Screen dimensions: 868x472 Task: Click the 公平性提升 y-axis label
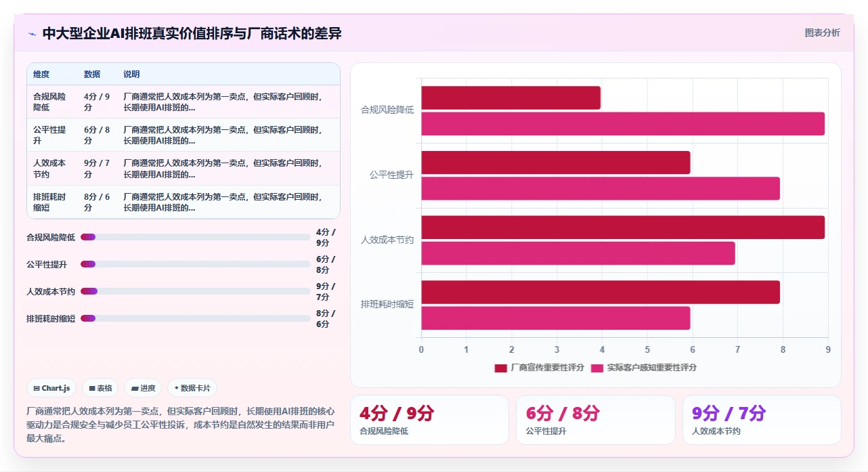click(x=392, y=175)
